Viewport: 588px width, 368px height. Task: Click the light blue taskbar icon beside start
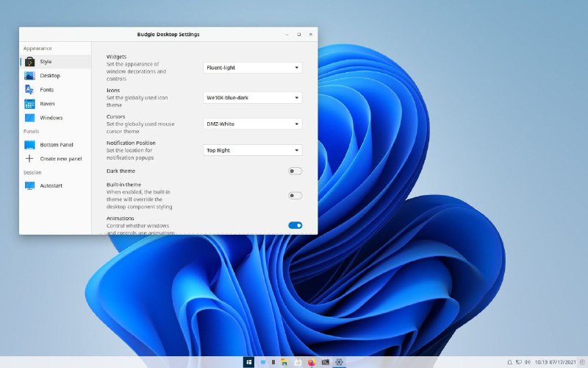click(263, 362)
